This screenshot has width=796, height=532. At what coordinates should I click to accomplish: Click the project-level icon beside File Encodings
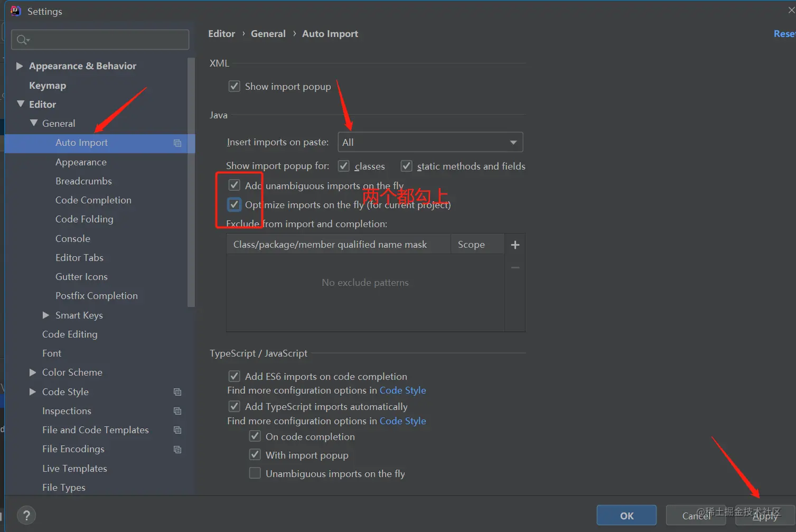(177, 450)
